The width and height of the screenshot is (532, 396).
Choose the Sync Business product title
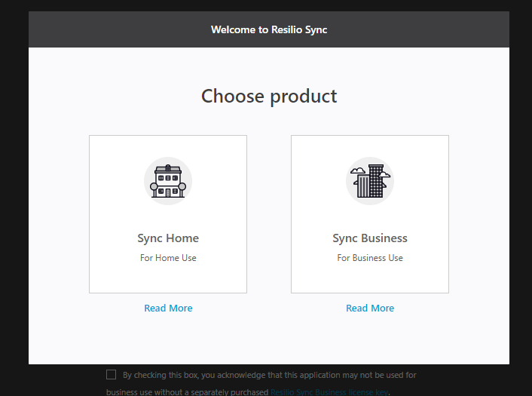click(x=370, y=238)
